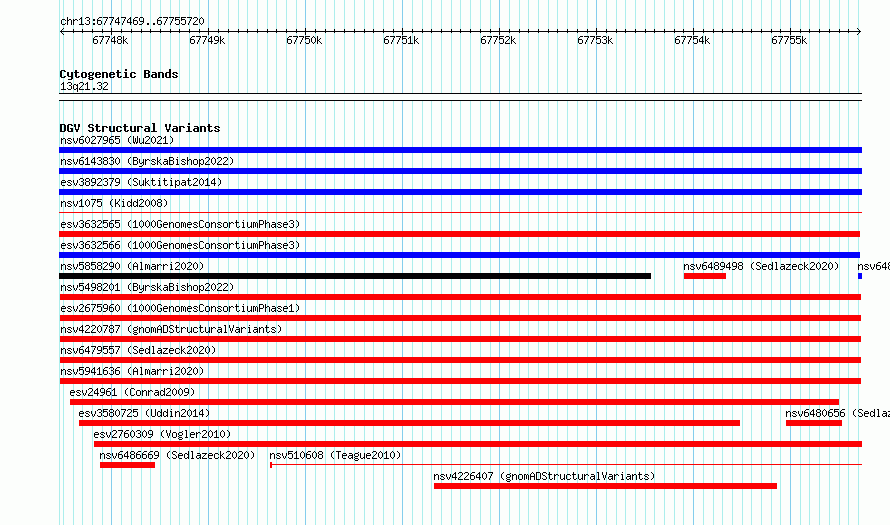Select the red bar under nsv5498201
890x525 pixels.
(x=460, y=297)
